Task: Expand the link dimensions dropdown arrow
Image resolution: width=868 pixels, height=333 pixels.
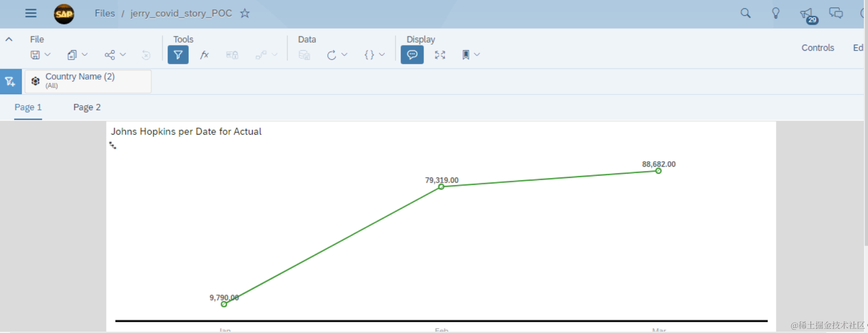Action: tap(274, 54)
